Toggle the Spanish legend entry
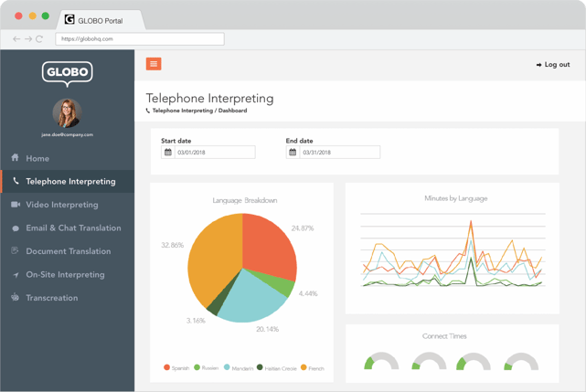 176,368
